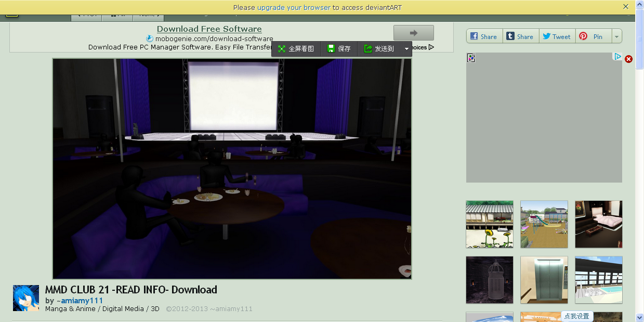Open the 'upgrade your browser' link

[294, 7]
